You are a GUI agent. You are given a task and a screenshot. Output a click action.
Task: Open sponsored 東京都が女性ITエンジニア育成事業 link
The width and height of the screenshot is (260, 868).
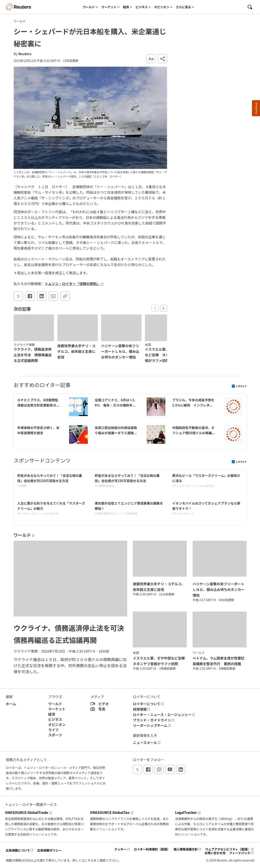point(128,506)
